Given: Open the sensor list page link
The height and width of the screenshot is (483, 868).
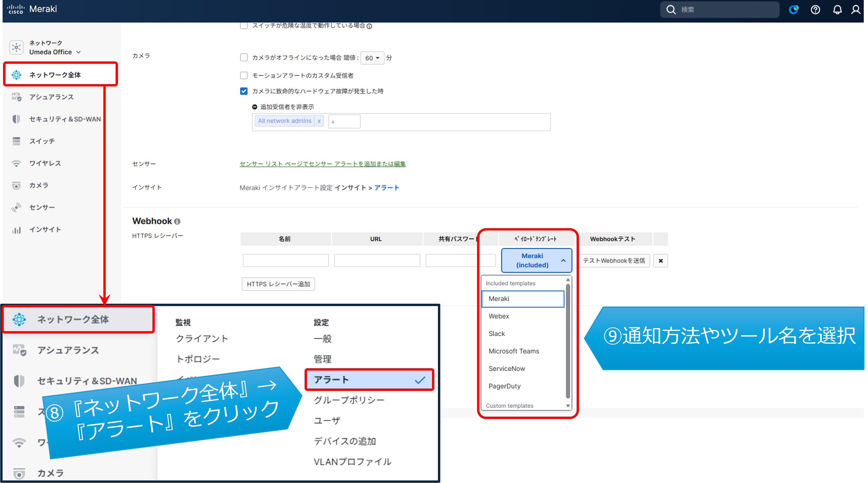Looking at the screenshot, I should pos(323,164).
